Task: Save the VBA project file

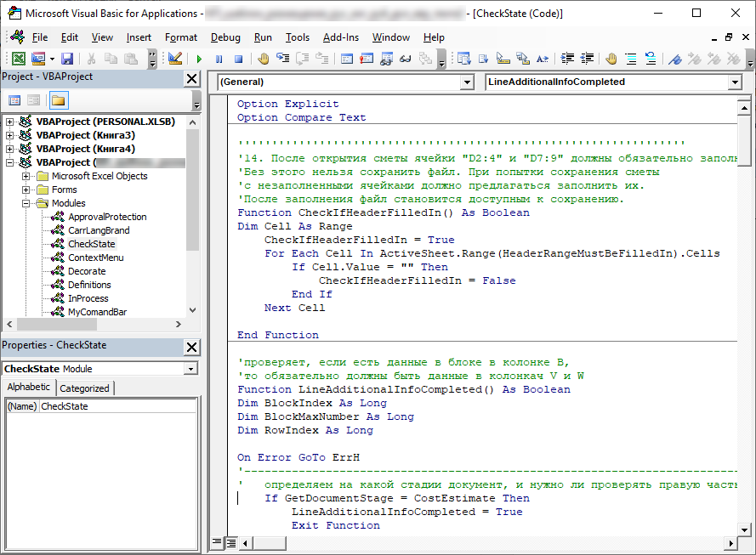Action: click(67, 59)
